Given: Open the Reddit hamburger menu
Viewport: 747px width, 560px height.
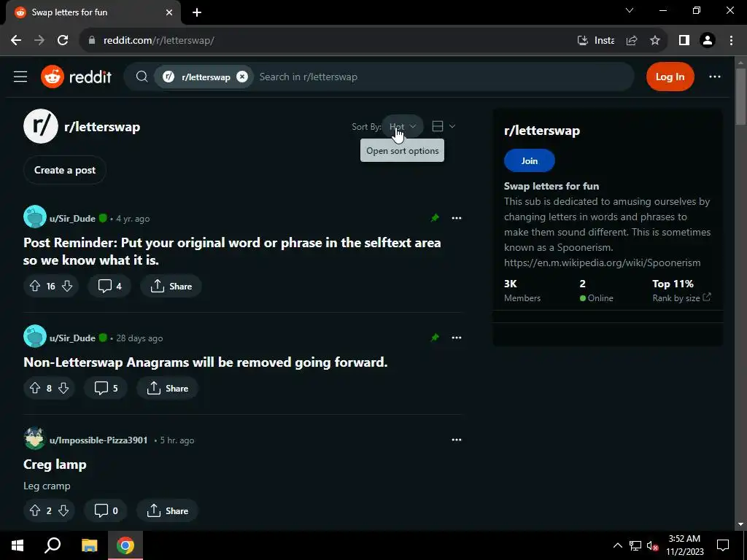Looking at the screenshot, I should (x=20, y=77).
